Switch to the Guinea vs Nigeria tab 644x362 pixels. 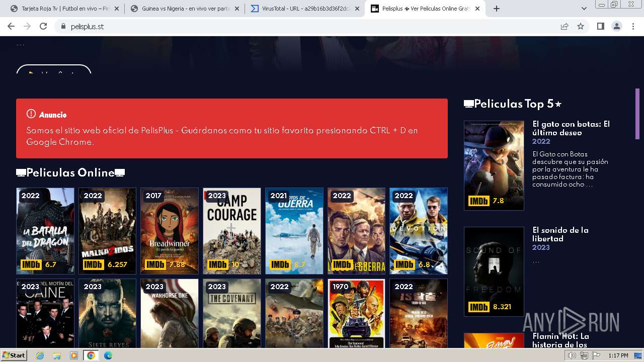[184, 9]
